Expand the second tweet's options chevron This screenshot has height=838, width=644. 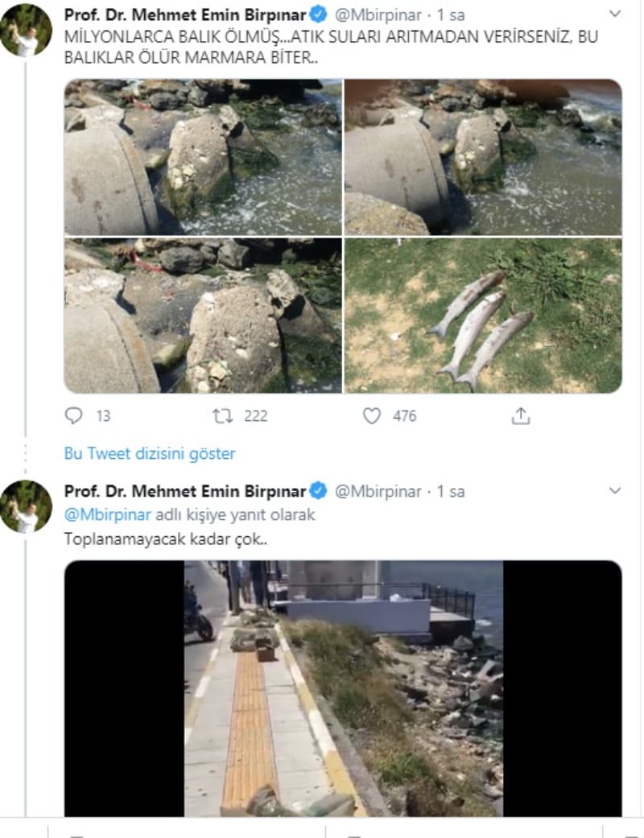click(615, 491)
